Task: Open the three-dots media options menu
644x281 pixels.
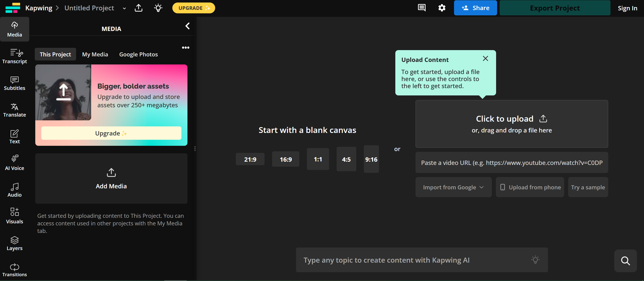Action: pos(186,48)
